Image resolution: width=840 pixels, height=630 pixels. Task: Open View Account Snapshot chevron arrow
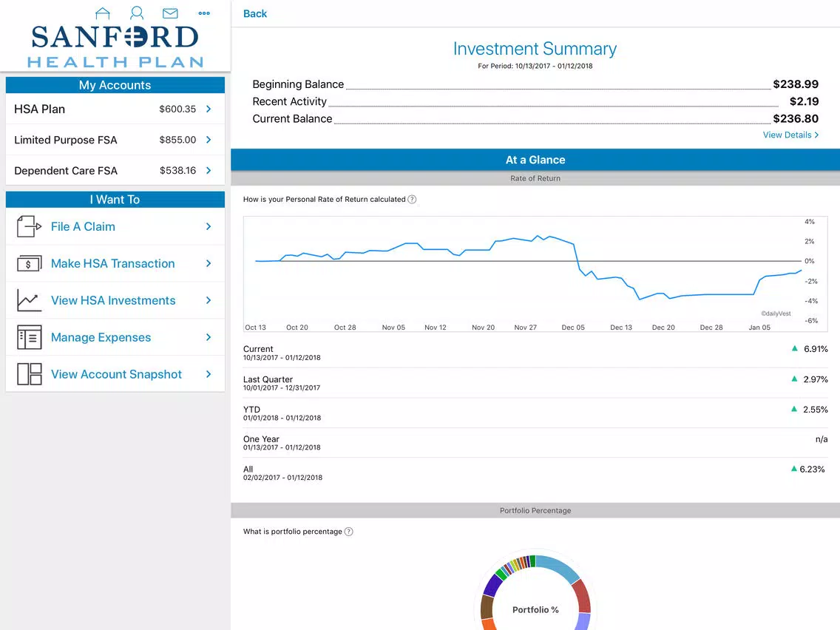tap(209, 374)
